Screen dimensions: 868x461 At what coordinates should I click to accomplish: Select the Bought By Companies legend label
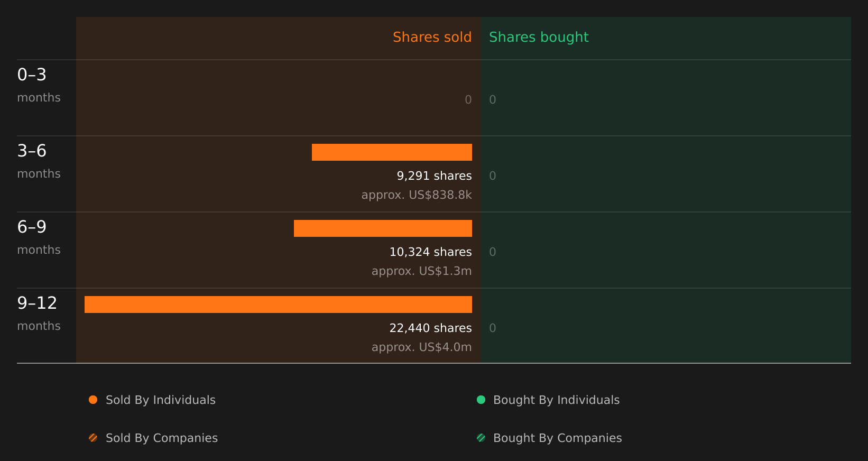(557, 438)
